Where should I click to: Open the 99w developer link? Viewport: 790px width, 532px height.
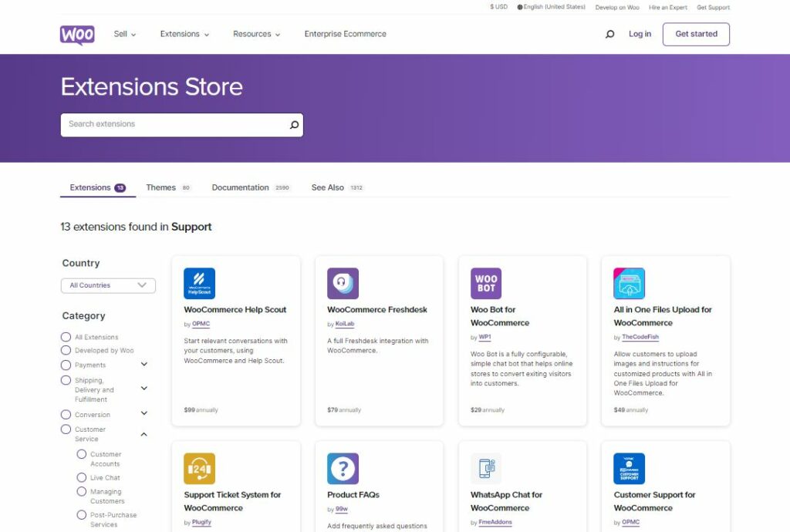342,510
